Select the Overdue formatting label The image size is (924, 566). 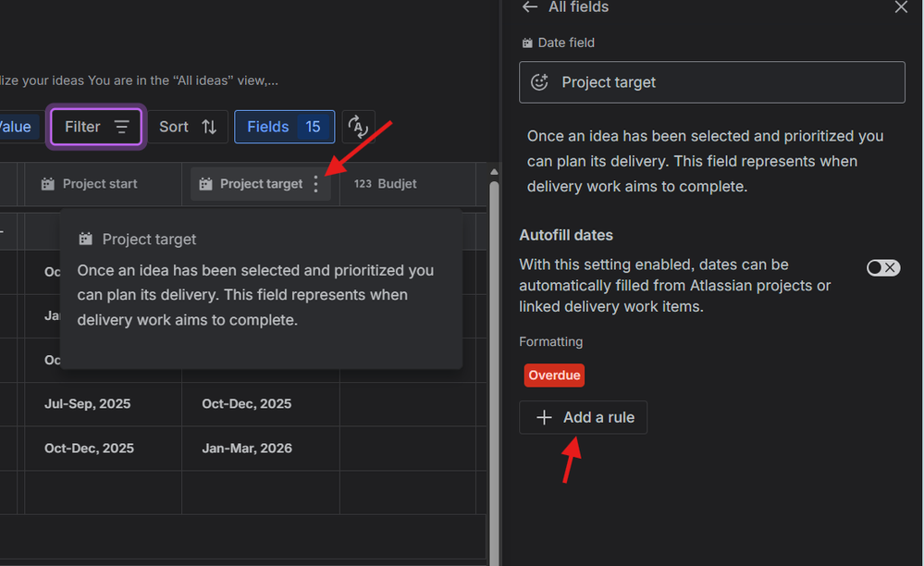click(554, 375)
